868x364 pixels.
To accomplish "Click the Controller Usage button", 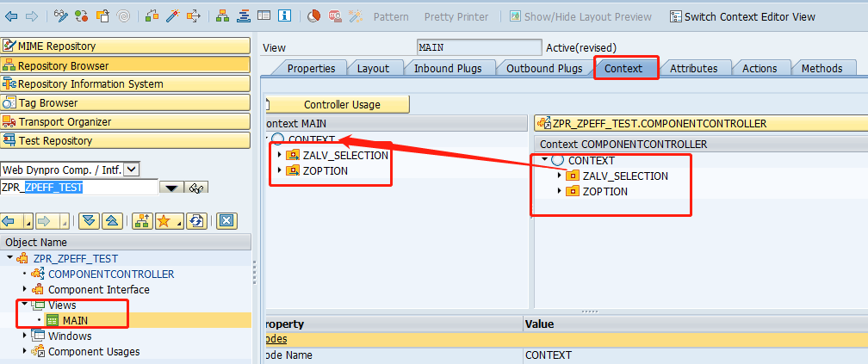I will (338, 105).
